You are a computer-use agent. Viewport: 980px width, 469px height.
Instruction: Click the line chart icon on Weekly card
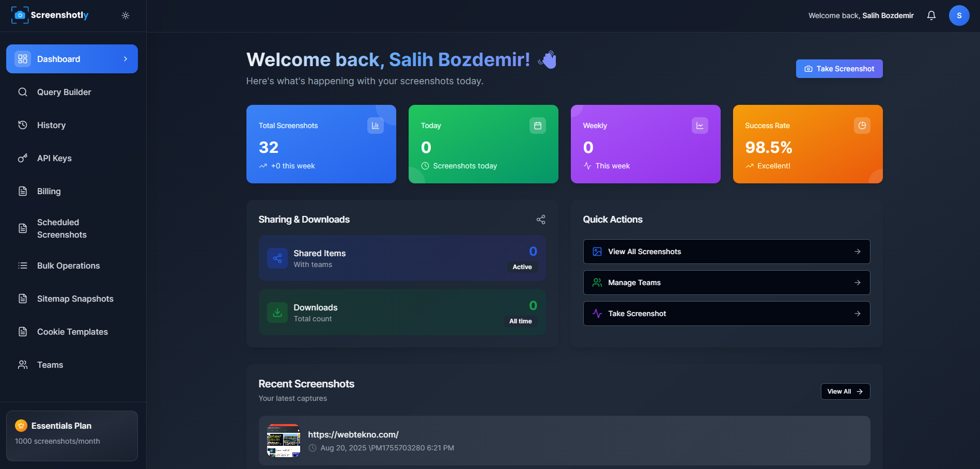[x=699, y=126]
